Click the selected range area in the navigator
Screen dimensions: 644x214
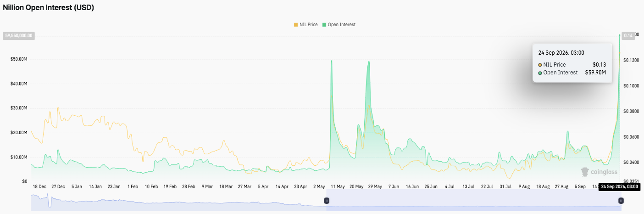(x=474, y=200)
